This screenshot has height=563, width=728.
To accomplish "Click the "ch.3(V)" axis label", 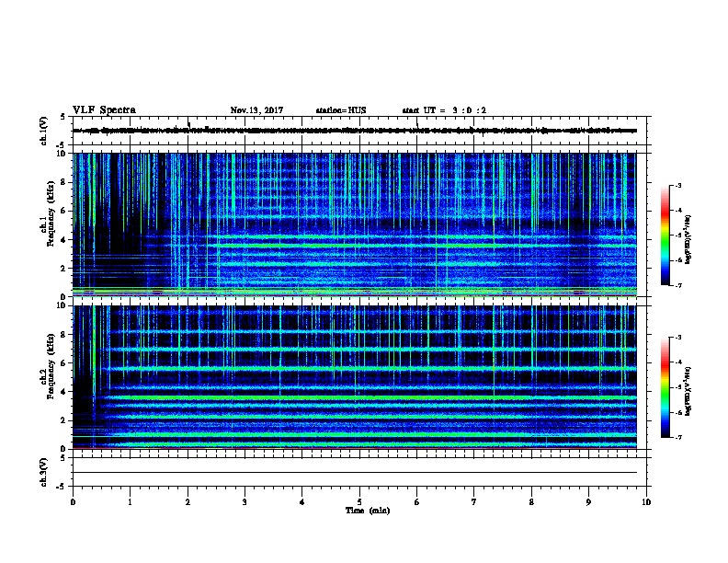I will pyautogui.click(x=44, y=472).
